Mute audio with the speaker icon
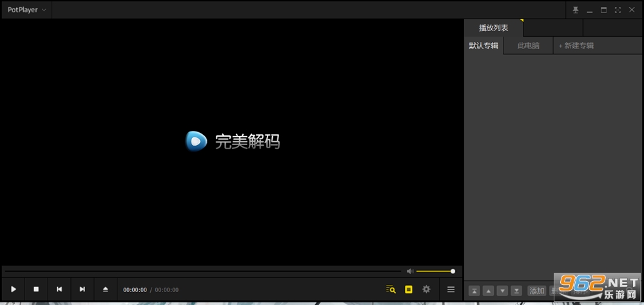Viewport: 644px width, 305px height. [x=410, y=271]
